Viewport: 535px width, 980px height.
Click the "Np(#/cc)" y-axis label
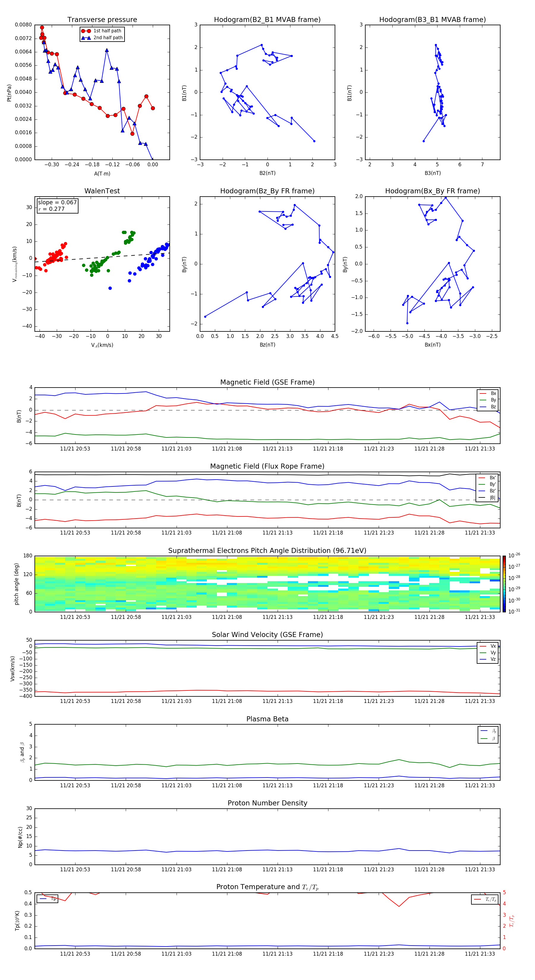(20, 837)
